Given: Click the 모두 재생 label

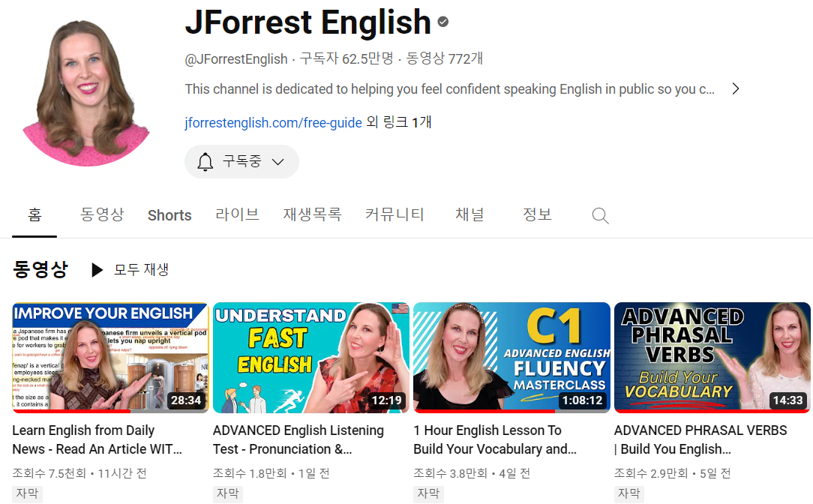Looking at the screenshot, I should coord(141,270).
